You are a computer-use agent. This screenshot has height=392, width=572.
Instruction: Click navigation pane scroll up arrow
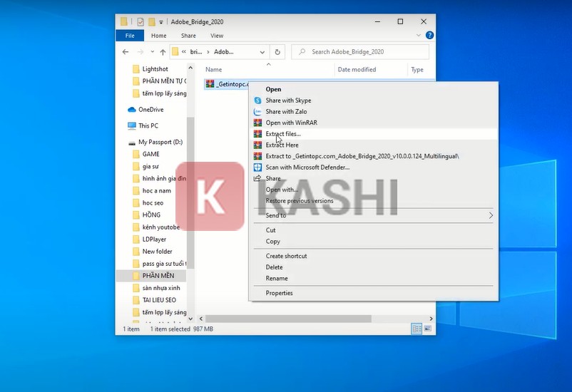190,68
